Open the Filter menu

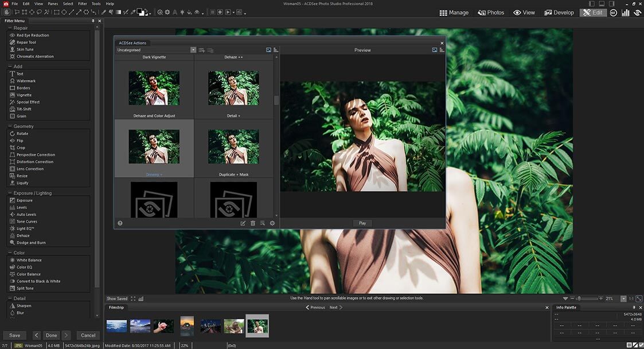pyautogui.click(x=82, y=3)
